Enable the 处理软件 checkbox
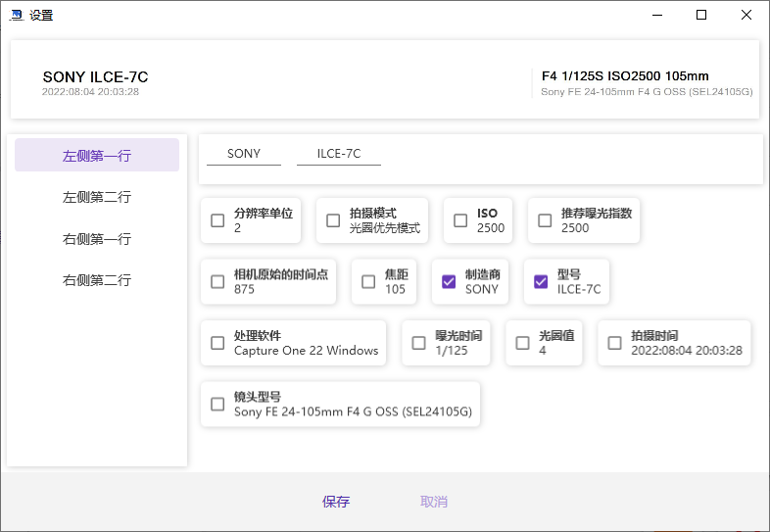 click(x=217, y=343)
